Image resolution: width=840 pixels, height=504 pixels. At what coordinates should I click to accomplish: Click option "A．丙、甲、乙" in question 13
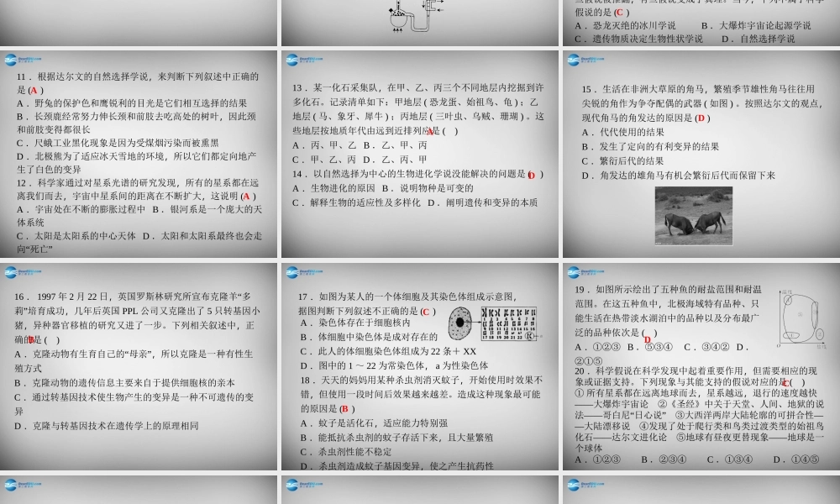[324, 145]
